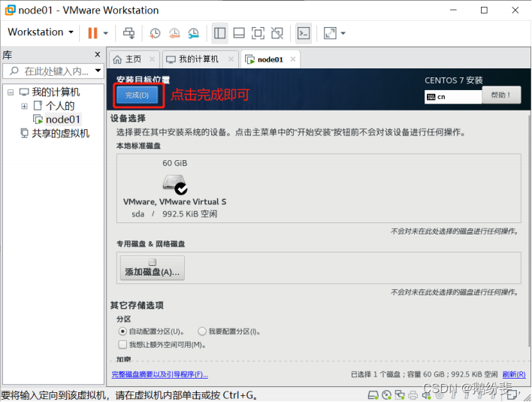
Task: Open dropdown arrow next to stretch icon
Action: tap(343, 33)
